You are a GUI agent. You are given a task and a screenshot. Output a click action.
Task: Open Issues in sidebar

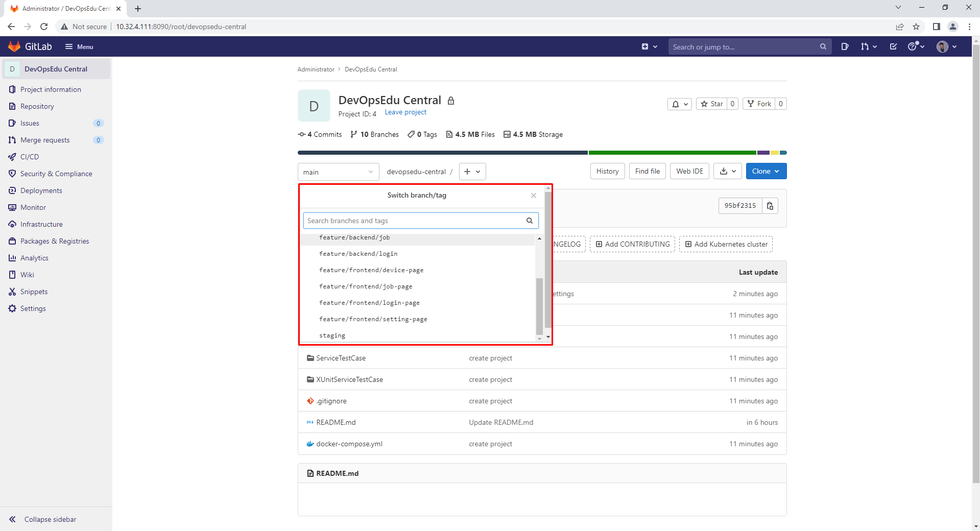30,123
